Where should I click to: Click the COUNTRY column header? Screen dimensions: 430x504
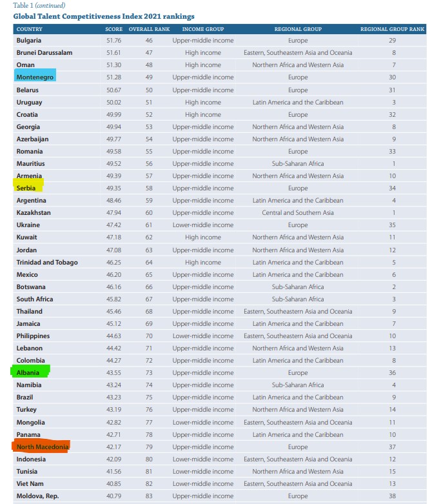(x=30, y=29)
